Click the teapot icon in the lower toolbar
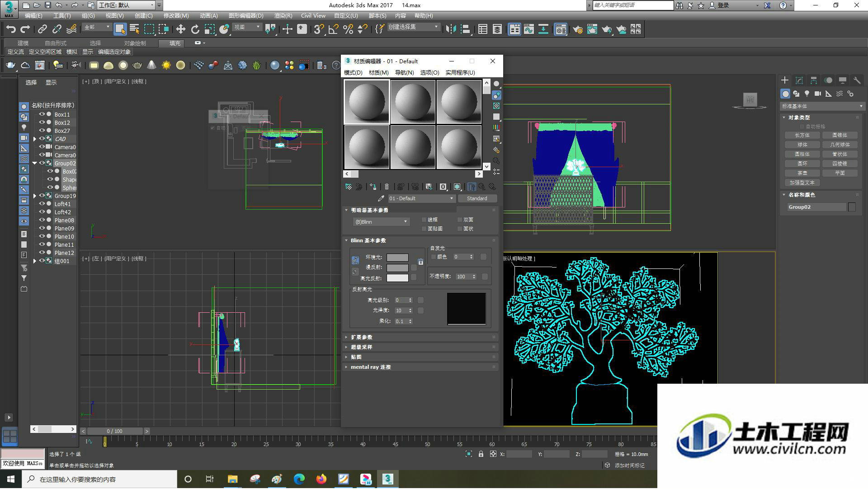Viewport: 868px width, 489px height. tap(10, 66)
